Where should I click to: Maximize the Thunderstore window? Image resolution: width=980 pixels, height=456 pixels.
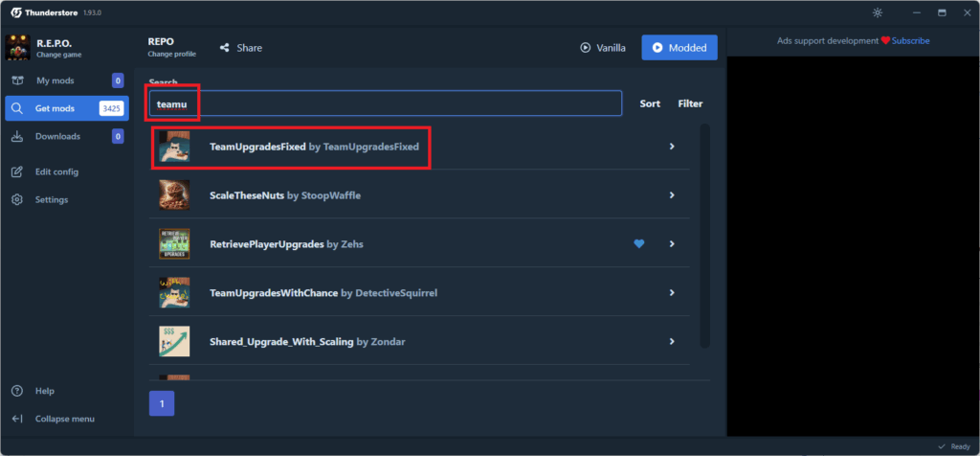click(x=942, y=12)
